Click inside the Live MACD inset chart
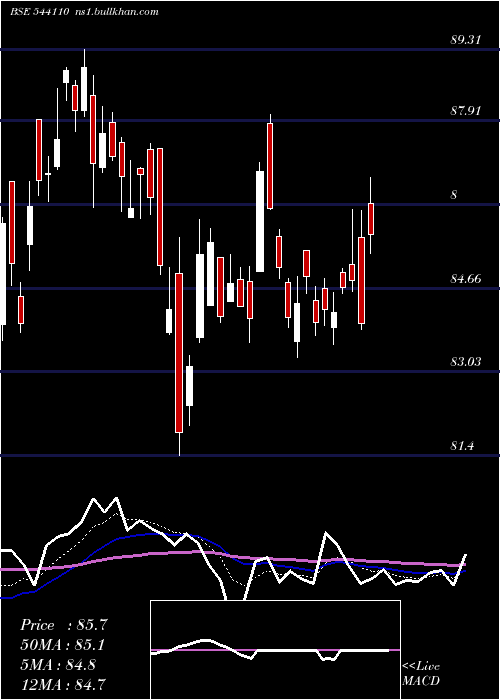This screenshot has height=700, width=500. tap(275, 650)
